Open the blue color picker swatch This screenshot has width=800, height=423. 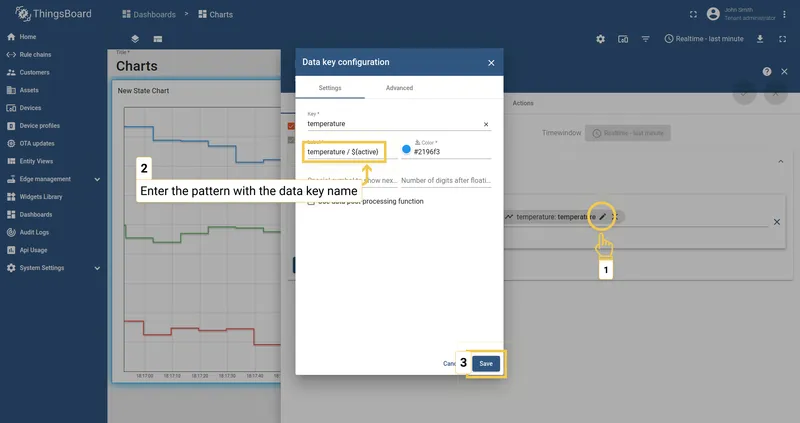[406, 149]
